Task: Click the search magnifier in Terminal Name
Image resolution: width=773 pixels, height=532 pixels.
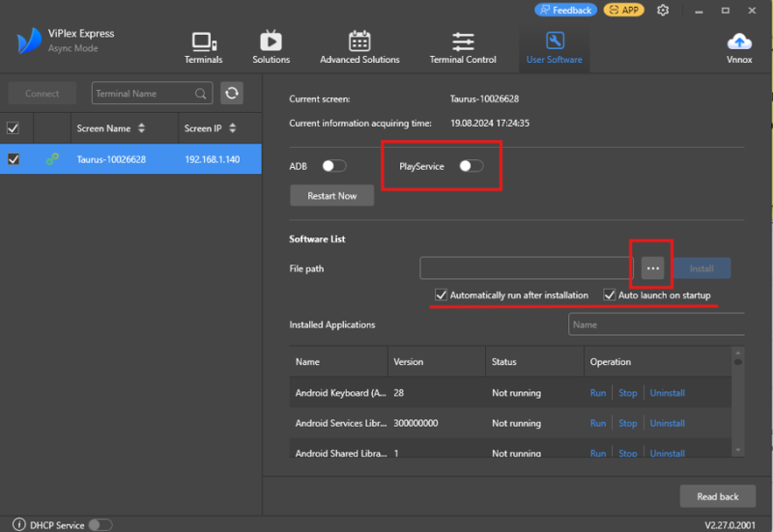Action: pyautogui.click(x=201, y=94)
